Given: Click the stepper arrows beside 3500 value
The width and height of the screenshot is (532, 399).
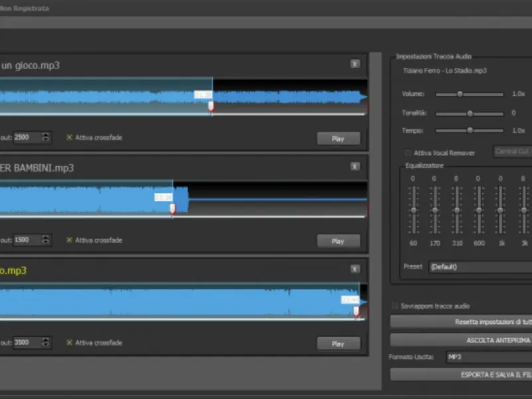Looking at the screenshot, I should [x=46, y=342].
